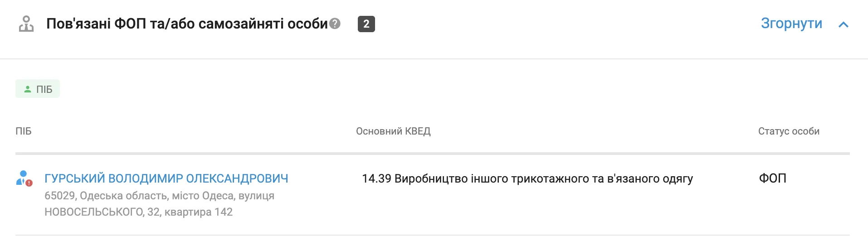Click address line НОВОСЕЛЬСЬКОГО, 32, квартира 142
Screen dimensions: 868x241
[x=138, y=212]
